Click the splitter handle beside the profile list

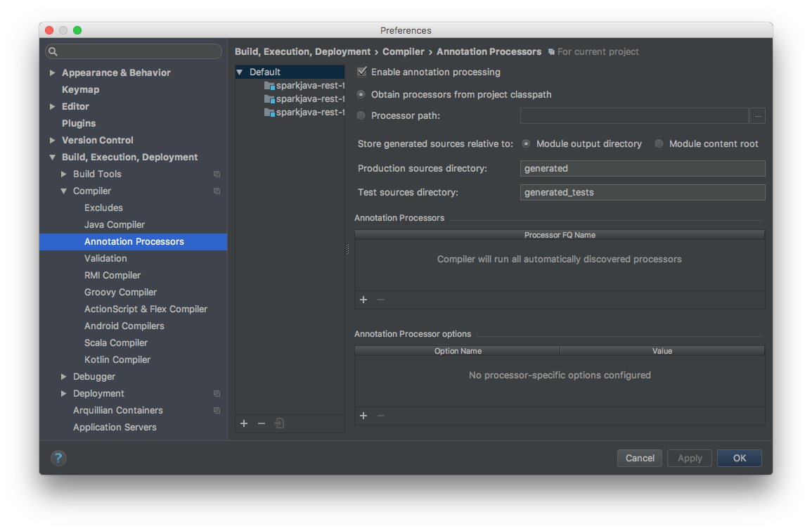coord(347,249)
